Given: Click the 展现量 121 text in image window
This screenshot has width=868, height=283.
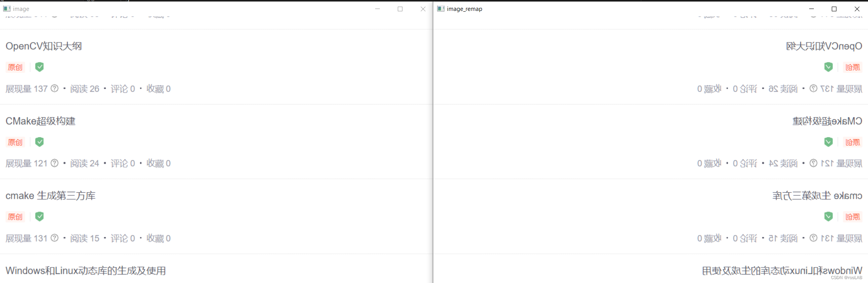Looking at the screenshot, I should (x=26, y=163).
